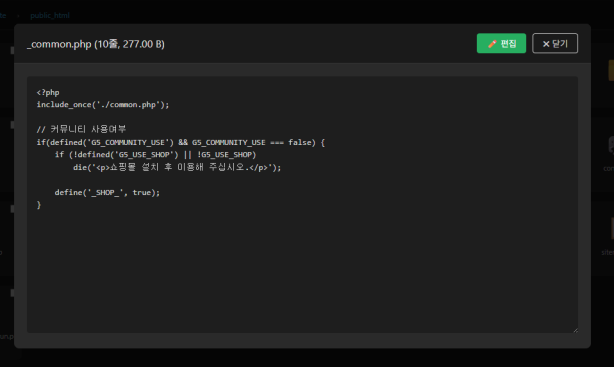
Task: Click the include_once('./common.php') line
Action: click(x=103, y=105)
